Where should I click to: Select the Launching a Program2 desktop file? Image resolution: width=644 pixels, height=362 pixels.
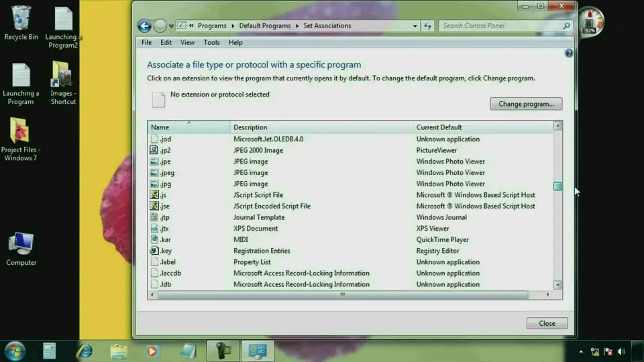coord(63,27)
